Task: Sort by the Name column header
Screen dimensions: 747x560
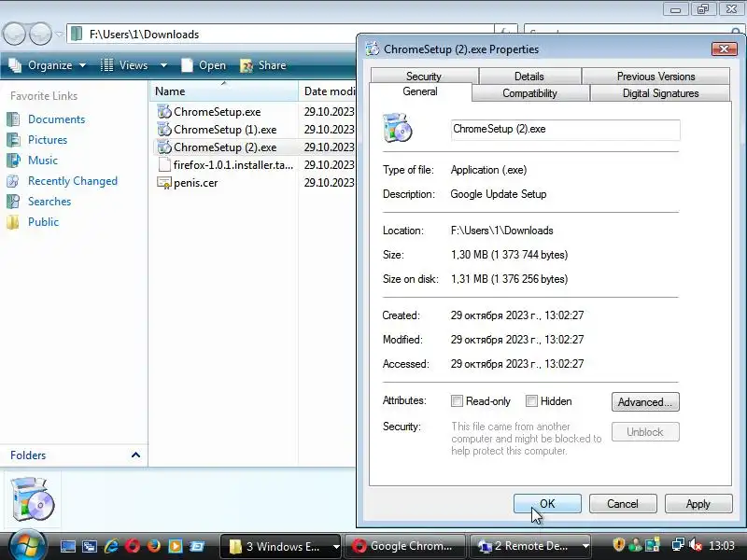Action: [x=224, y=91]
